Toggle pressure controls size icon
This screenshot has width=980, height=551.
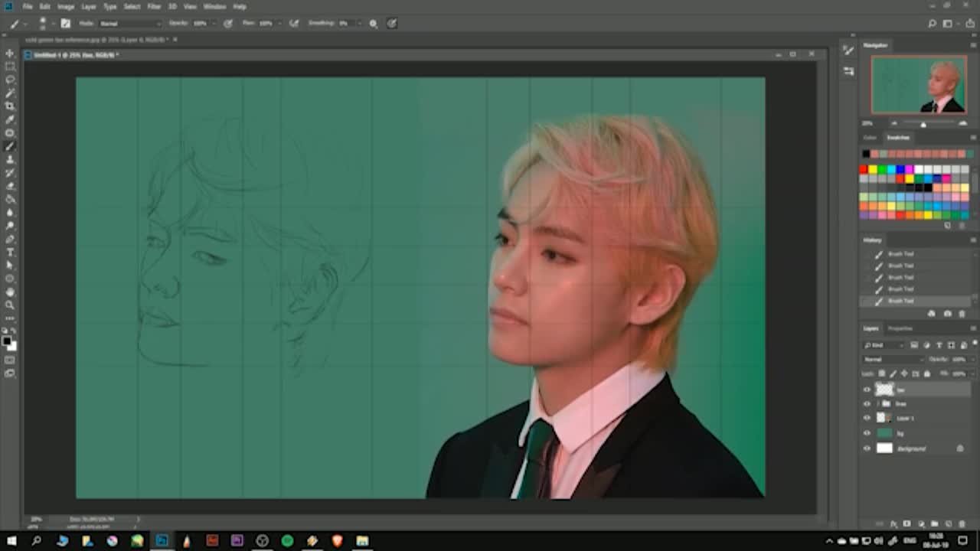392,24
